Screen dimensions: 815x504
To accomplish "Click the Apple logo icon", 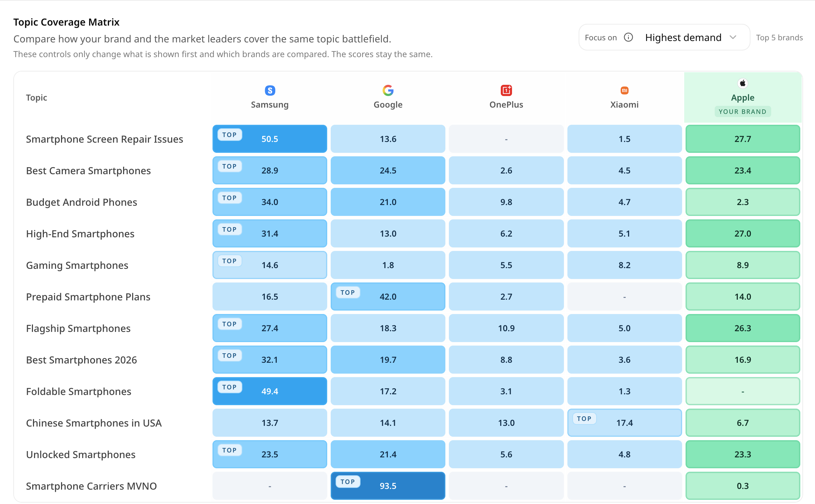I will coord(743,83).
